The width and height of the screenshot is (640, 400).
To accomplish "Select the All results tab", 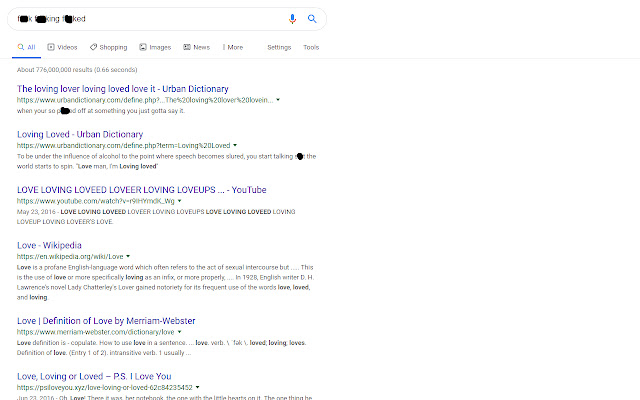I will tap(27, 47).
